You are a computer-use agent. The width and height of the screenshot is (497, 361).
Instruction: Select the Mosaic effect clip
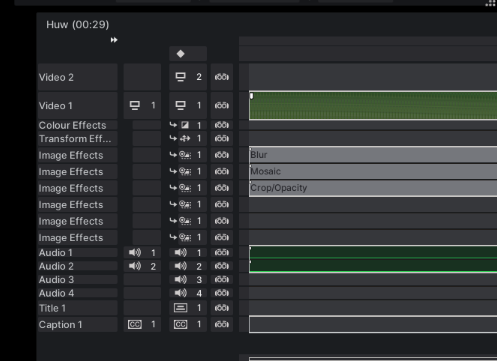(373, 171)
